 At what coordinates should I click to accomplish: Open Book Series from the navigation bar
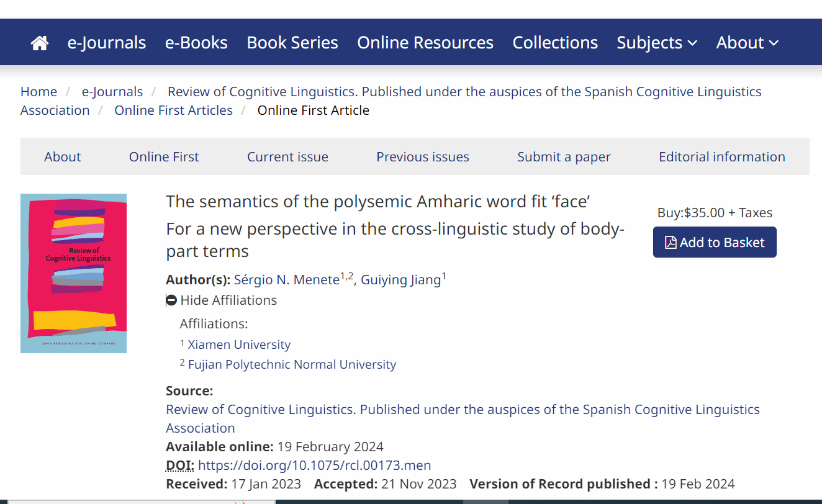click(x=292, y=43)
